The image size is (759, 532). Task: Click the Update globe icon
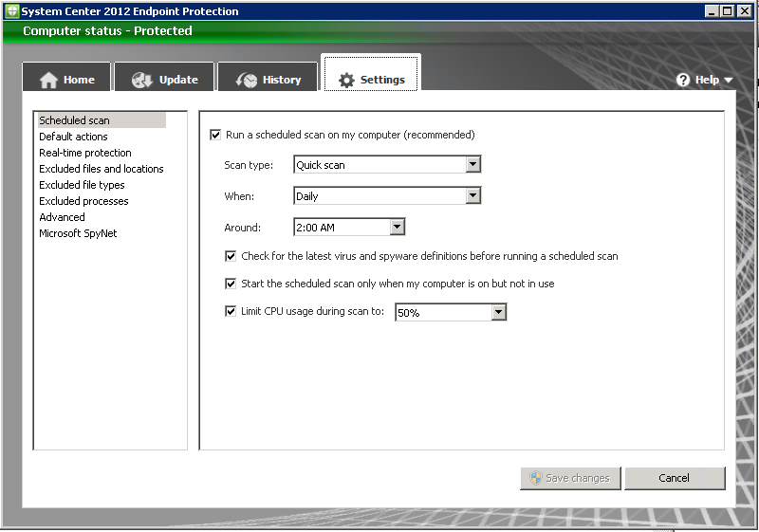click(141, 80)
